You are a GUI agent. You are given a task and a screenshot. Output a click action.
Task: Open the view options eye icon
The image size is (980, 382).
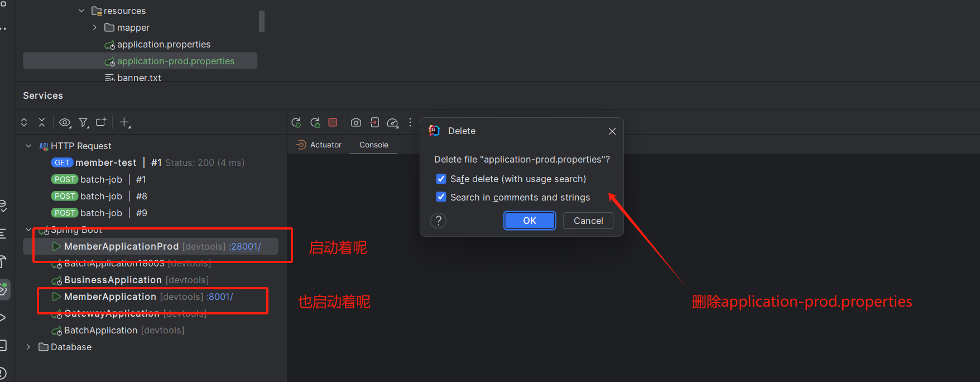pos(65,122)
